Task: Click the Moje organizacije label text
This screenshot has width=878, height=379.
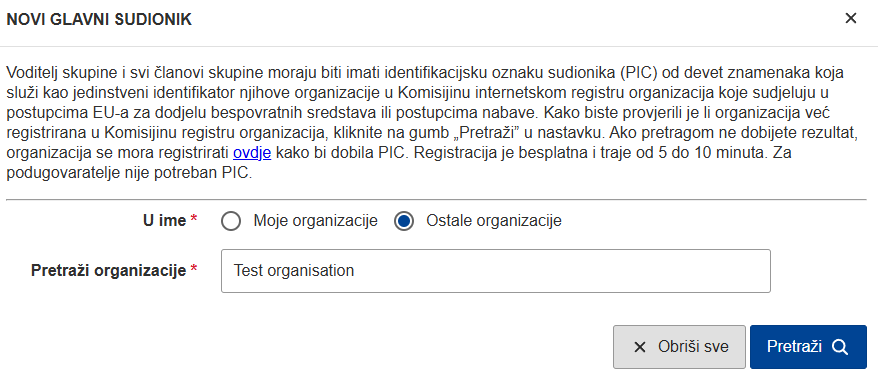Action: (x=315, y=221)
